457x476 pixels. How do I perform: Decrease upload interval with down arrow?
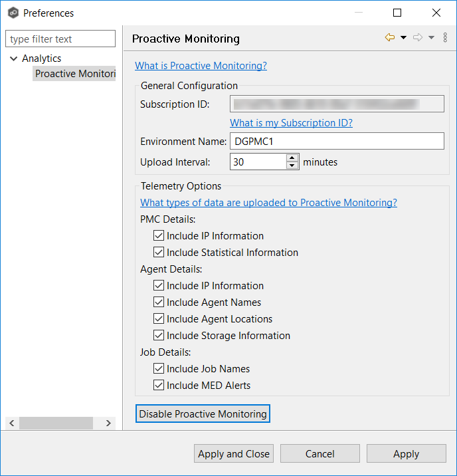pos(292,166)
